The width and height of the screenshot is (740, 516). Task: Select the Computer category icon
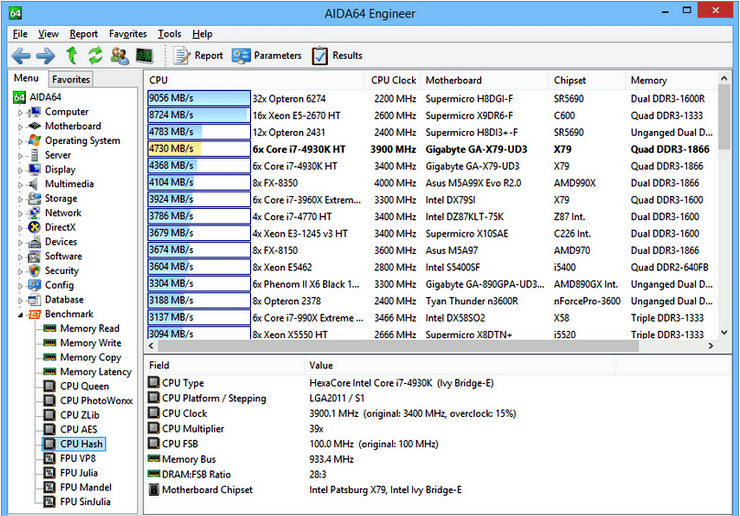click(x=34, y=112)
